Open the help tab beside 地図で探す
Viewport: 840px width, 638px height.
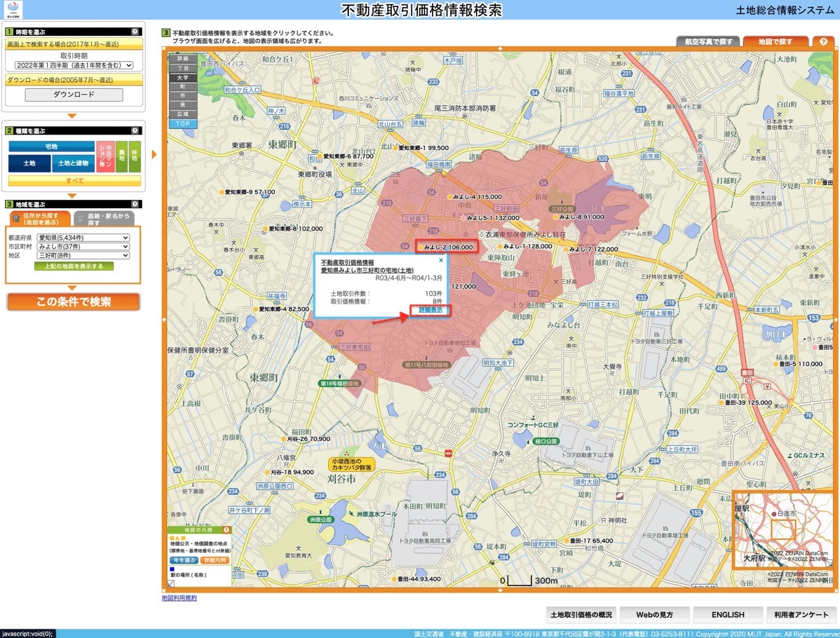coord(823,41)
